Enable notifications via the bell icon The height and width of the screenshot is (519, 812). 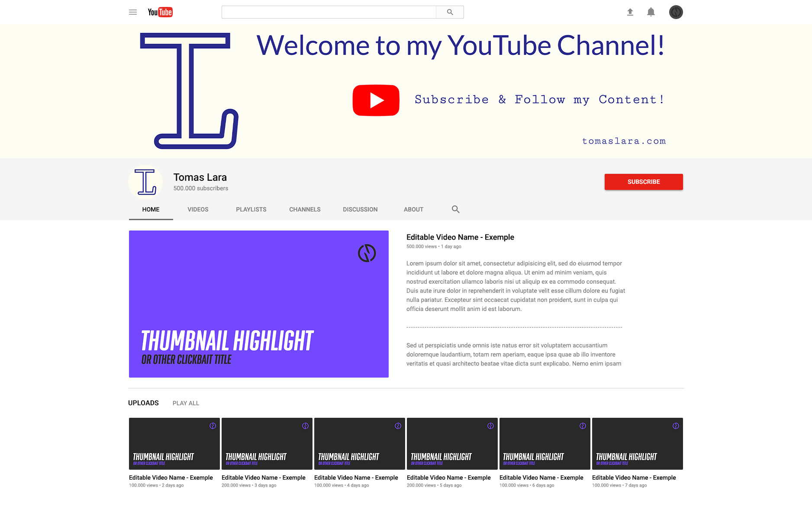point(651,12)
